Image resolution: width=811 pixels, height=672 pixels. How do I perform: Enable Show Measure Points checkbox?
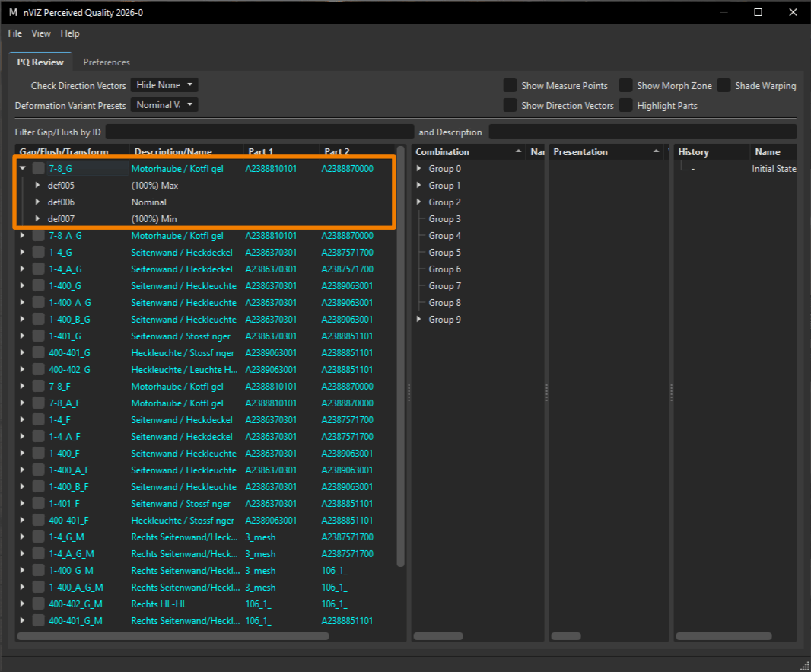pos(510,85)
